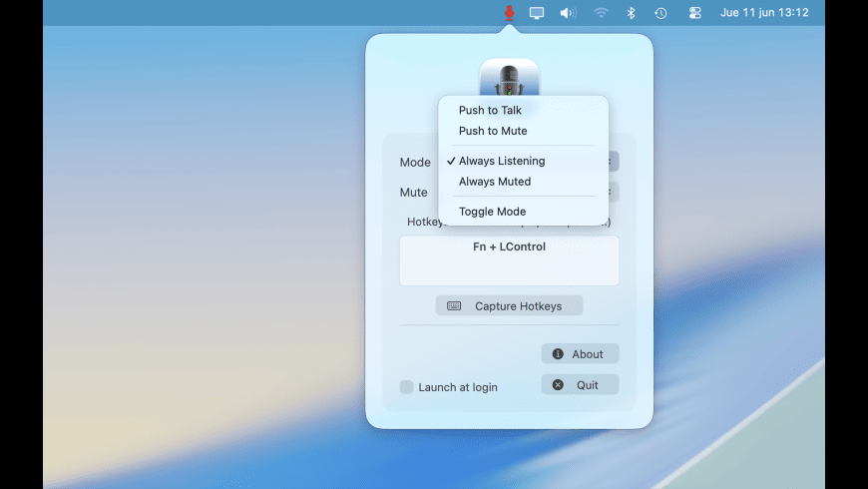The width and height of the screenshot is (868, 489).
Task: Click the microphone app icon in the popover
Action: (509, 78)
